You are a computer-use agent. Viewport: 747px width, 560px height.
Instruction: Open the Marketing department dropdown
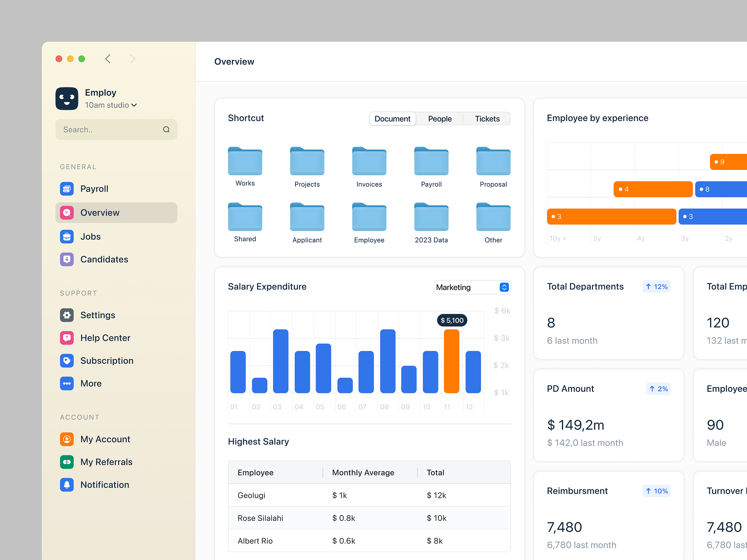[x=472, y=287]
